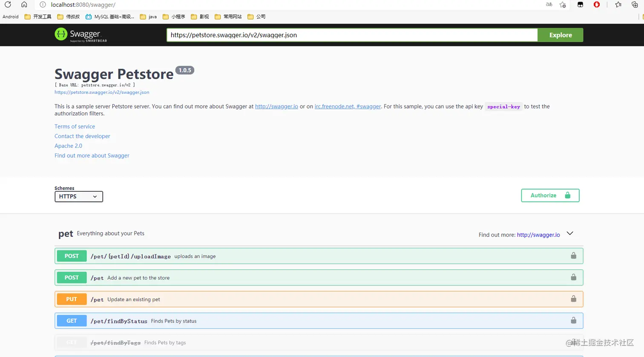Open the 开发工具 bookmarks folder
Screen dimensions: 644x357
point(38,17)
